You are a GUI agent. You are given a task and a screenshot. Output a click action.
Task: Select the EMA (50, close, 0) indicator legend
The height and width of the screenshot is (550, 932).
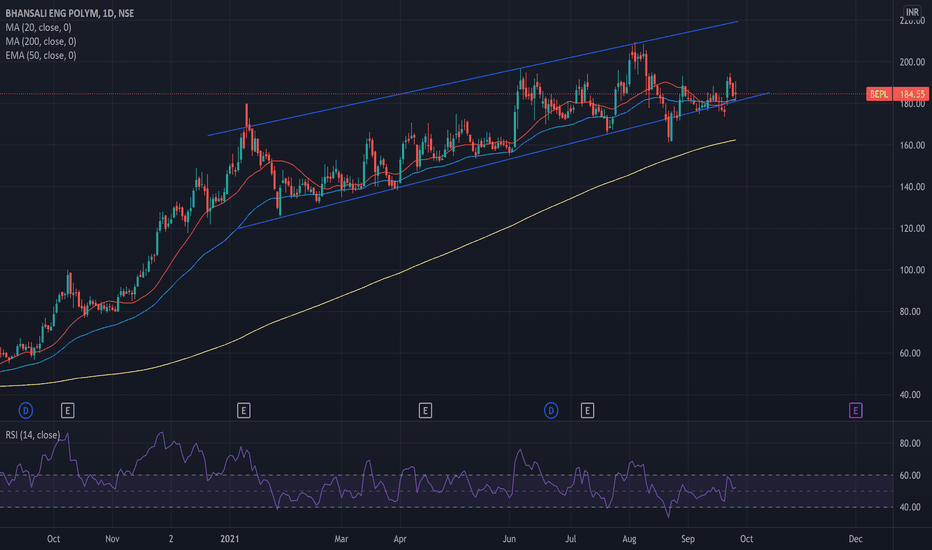click(x=41, y=55)
